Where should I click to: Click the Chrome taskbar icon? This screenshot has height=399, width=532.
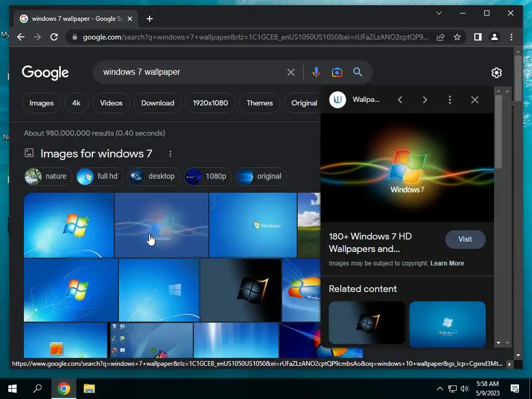[63, 389]
